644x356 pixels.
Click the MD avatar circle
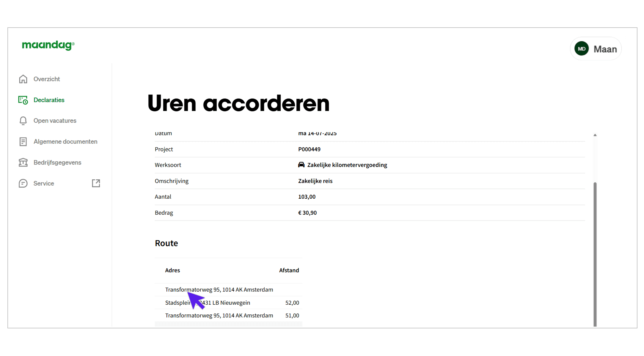pyautogui.click(x=582, y=48)
